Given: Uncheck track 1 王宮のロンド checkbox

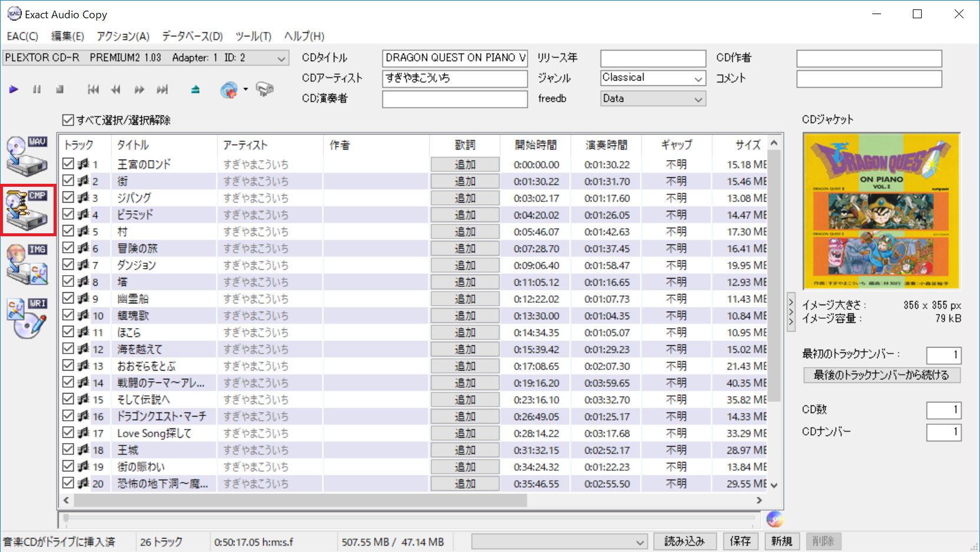Looking at the screenshot, I should [68, 164].
